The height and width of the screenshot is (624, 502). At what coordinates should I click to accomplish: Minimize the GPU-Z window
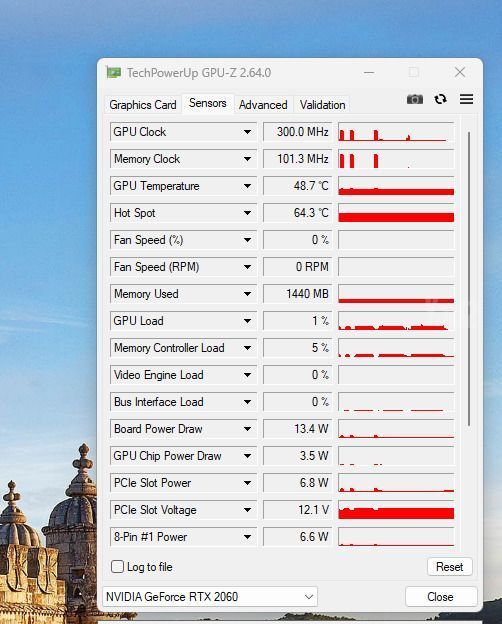pyautogui.click(x=369, y=72)
